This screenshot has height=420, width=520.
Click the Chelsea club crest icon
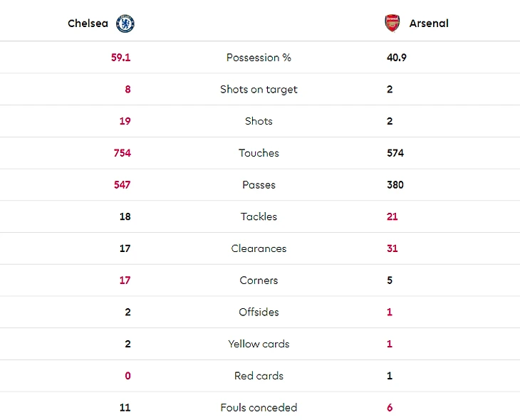pyautogui.click(x=125, y=23)
